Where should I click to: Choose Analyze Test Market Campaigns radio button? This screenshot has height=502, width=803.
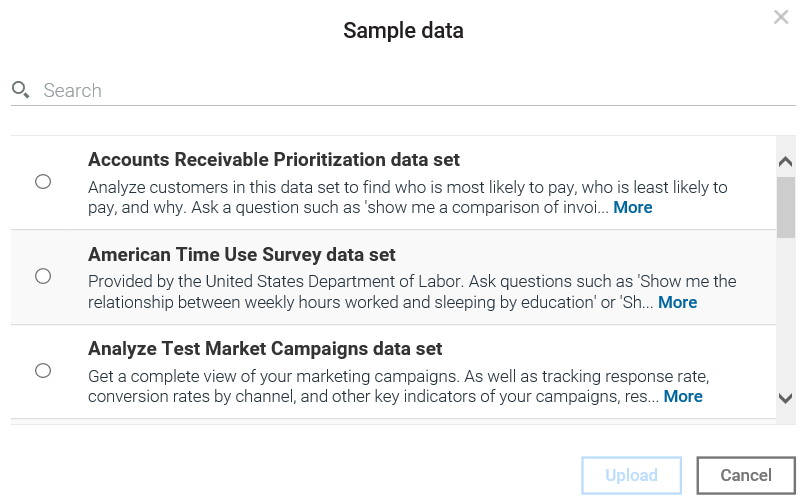coord(43,371)
